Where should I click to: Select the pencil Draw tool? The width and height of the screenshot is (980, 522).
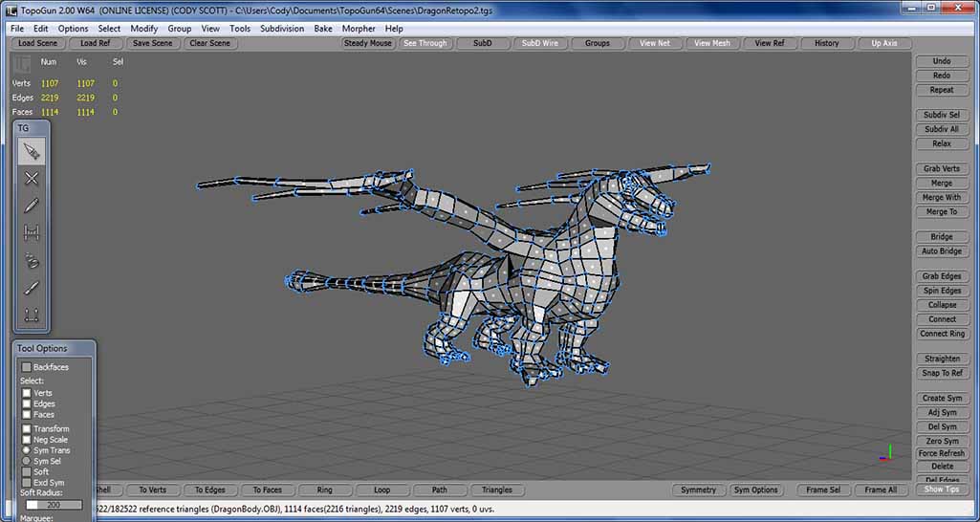click(32, 205)
